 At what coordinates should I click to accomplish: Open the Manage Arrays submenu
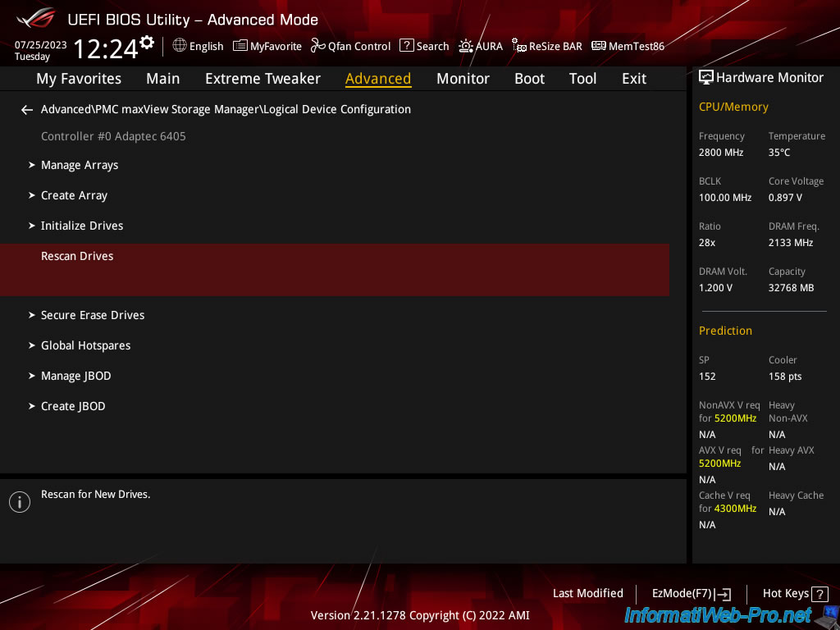80,165
